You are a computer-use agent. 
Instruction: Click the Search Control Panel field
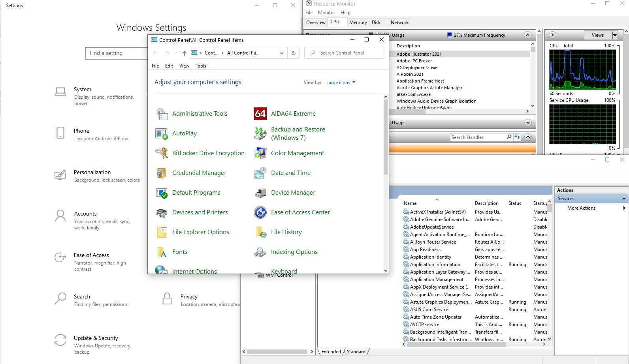click(x=344, y=53)
